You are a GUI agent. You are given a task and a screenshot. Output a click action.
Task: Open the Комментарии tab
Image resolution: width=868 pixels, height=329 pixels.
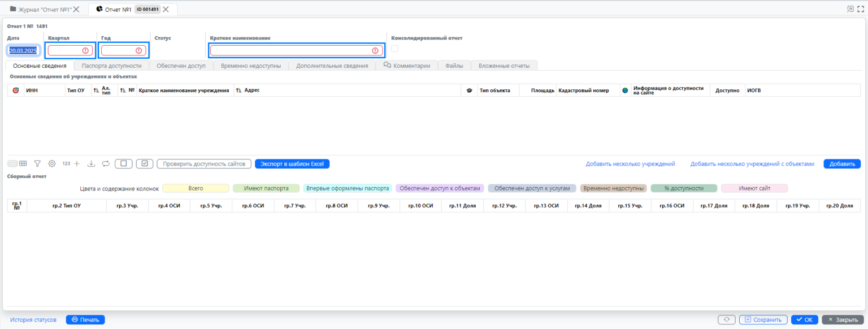[x=406, y=66]
